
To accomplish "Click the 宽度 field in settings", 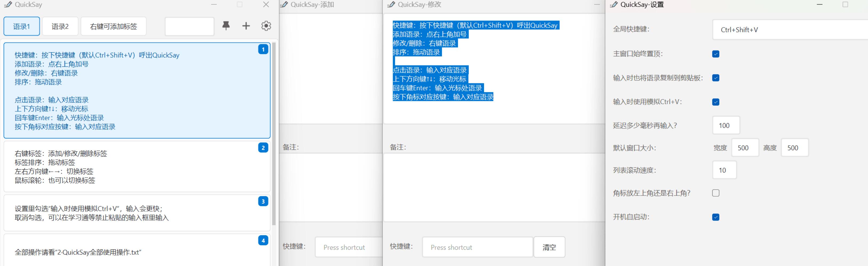I will pyautogui.click(x=745, y=148).
